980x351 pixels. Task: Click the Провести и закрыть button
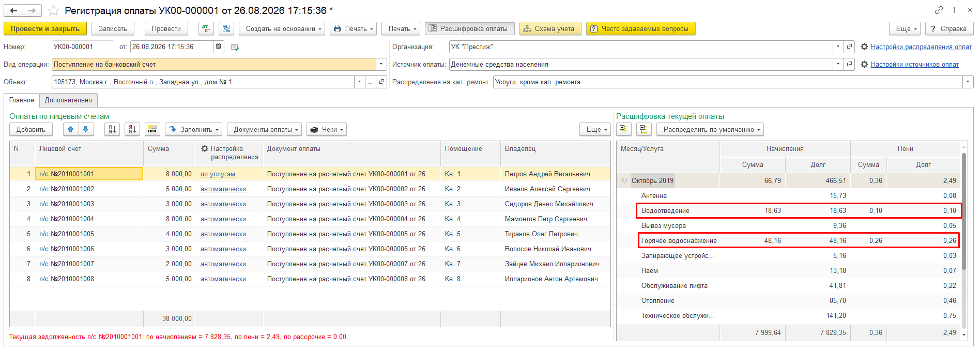45,28
